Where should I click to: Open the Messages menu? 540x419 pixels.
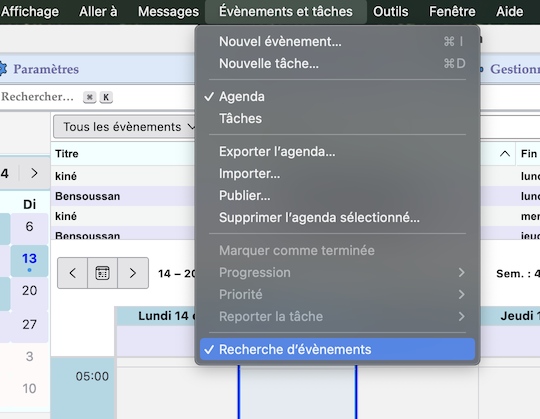coord(168,12)
